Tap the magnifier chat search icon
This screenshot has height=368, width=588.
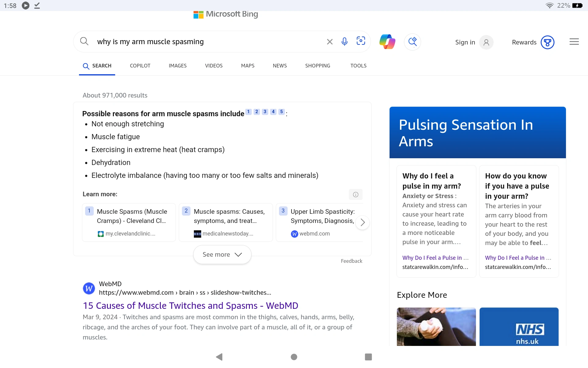(x=412, y=42)
